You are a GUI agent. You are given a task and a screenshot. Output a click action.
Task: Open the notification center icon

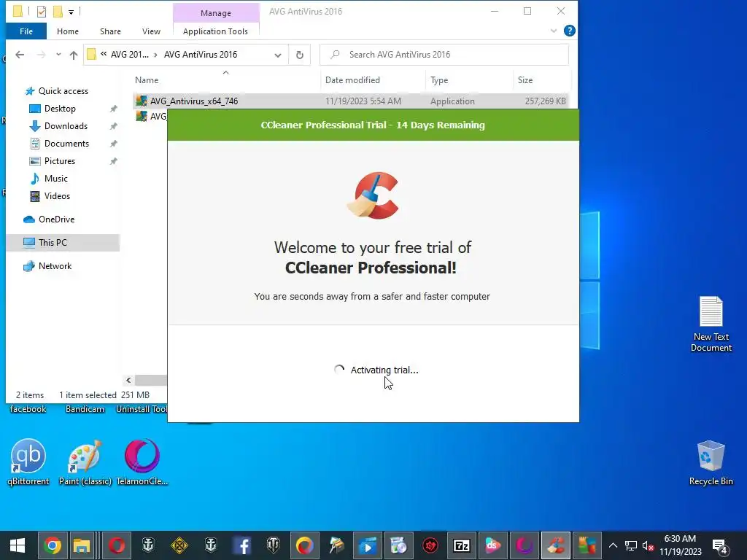pos(719,545)
